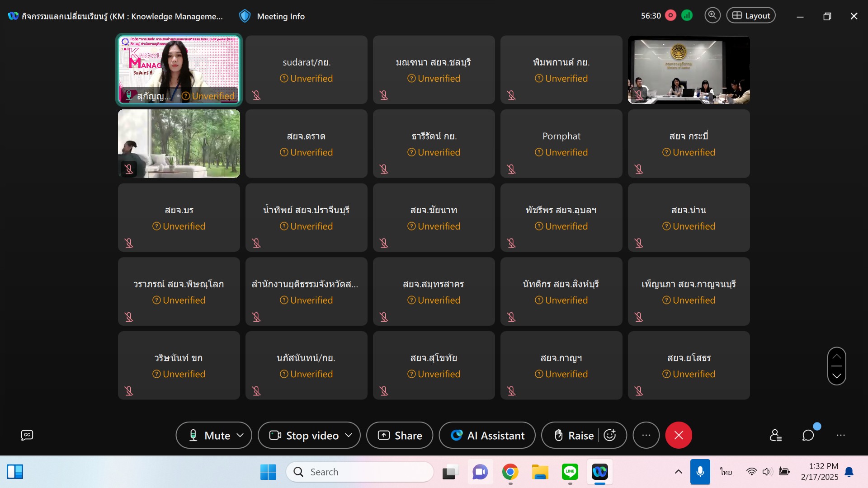Open the Layout options menu

(x=750, y=15)
